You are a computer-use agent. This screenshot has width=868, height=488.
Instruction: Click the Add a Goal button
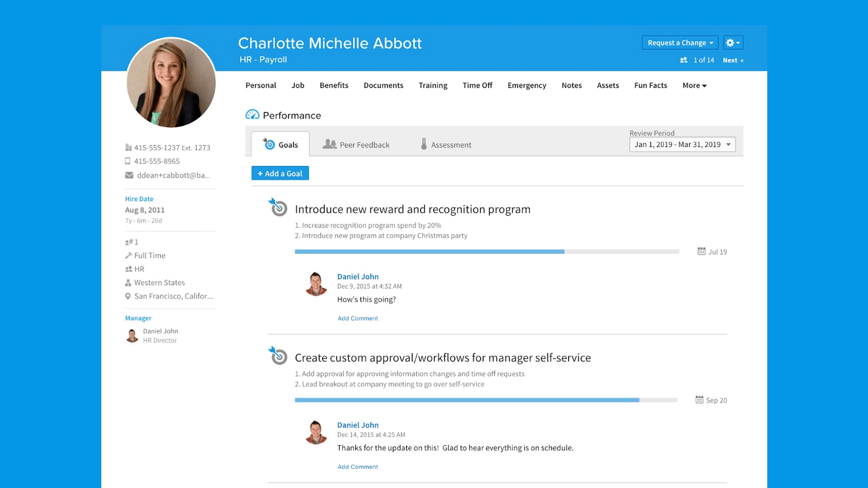click(280, 173)
